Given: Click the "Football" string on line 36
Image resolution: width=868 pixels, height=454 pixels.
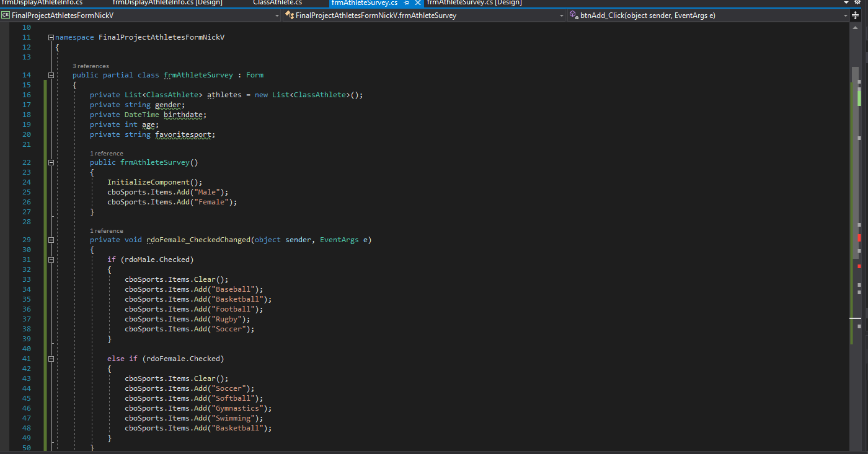Looking at the screenshot, I should tap(233, 310).
